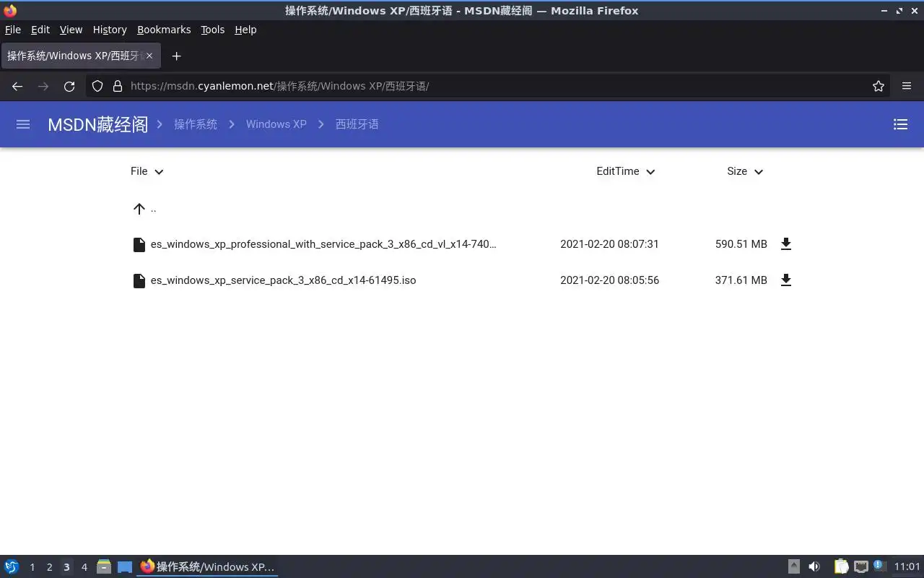Image resolution: width=924 pixels, height=578 pixels.
Task: Go up to parent folder using the up arrow icon
Action: pyautogui.click(x=139, y=209)
